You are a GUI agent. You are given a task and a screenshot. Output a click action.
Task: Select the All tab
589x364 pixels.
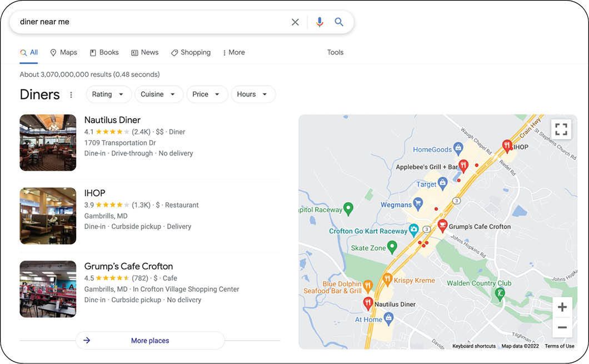(29, 53)
